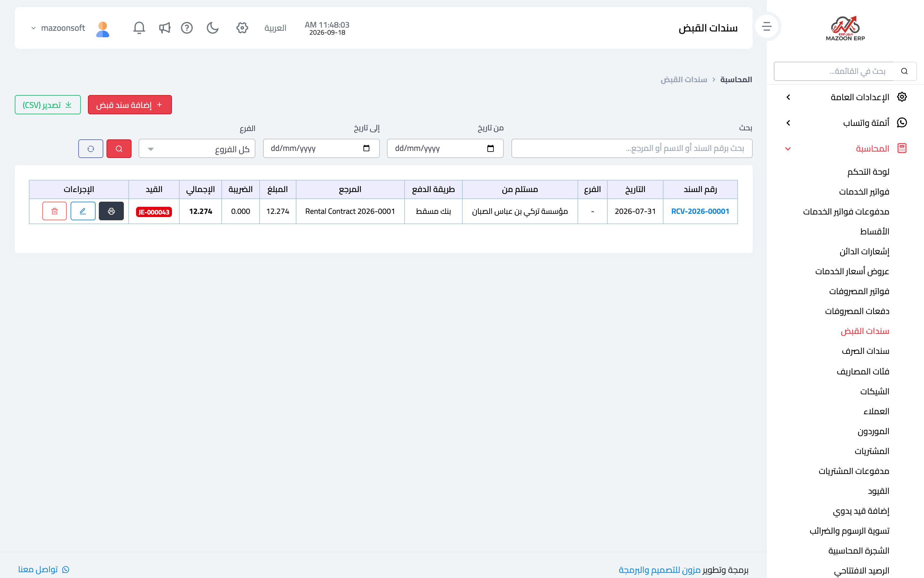The image size is (924, 578).
Task: Open فئات المصاريف menu item
Action: click(x=863, y=371)
